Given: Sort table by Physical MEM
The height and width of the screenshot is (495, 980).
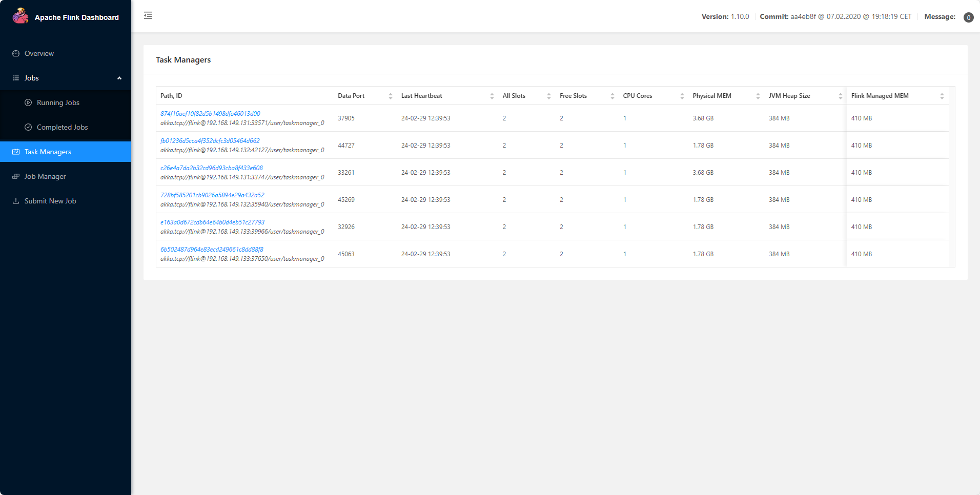Looking at the screenshot, I should [x=758, y=96].
